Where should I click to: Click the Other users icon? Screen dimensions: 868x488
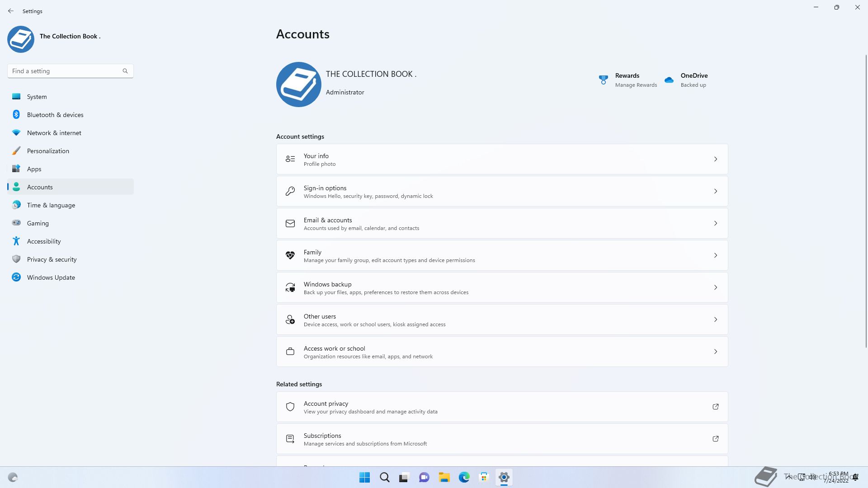click(x=290, y=319)
